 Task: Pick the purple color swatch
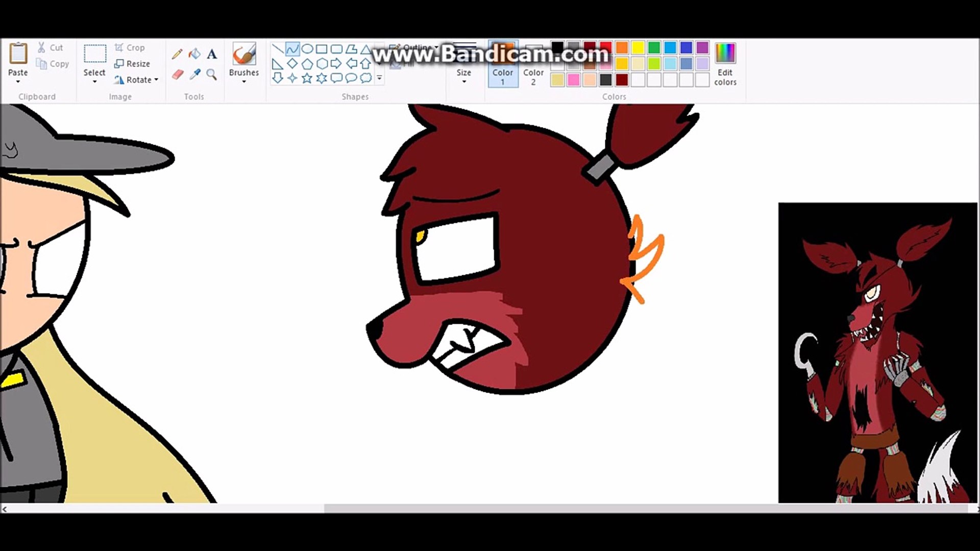click(x=702, y=47)
